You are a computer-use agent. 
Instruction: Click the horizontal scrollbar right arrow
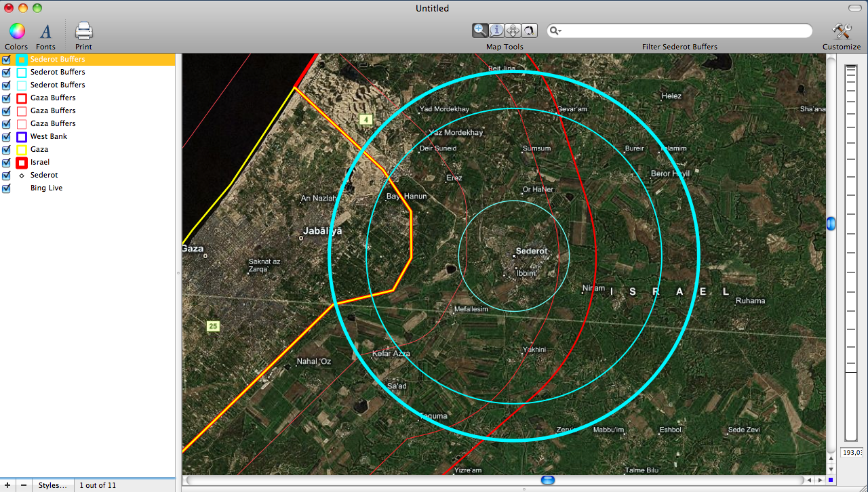(x=818, y=480)
